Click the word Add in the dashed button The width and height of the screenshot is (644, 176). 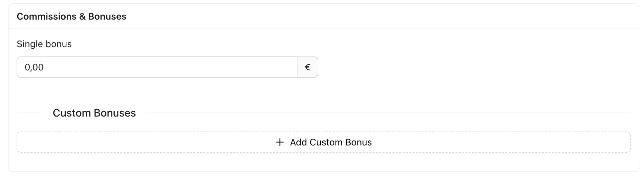[298, 142]
